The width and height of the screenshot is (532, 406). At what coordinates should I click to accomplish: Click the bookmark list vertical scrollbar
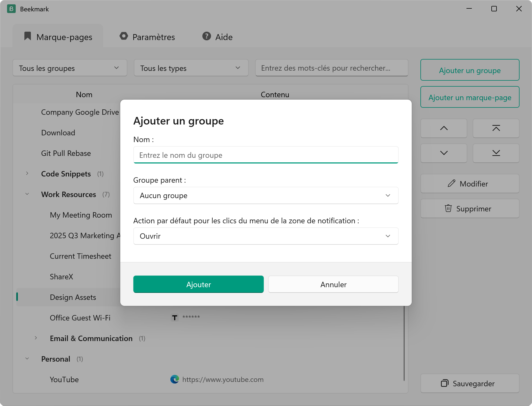point(404,343)
